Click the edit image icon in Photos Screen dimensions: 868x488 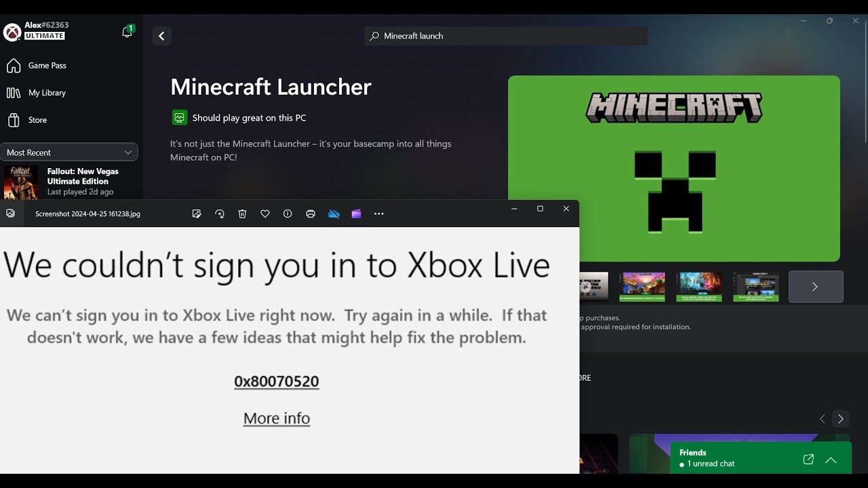click(197, 213)
